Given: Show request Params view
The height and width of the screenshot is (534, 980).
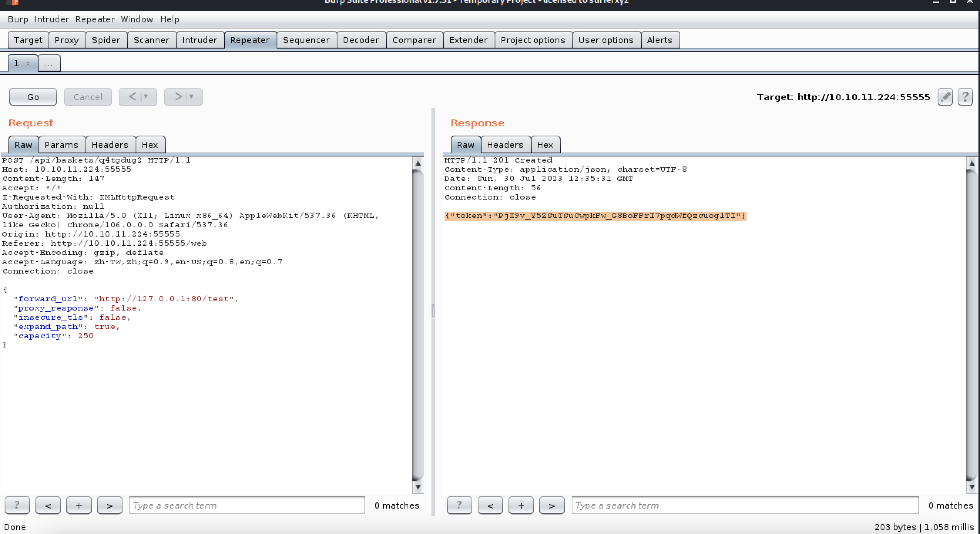Looking at the screenshot, I should click(x=62, y=145).
